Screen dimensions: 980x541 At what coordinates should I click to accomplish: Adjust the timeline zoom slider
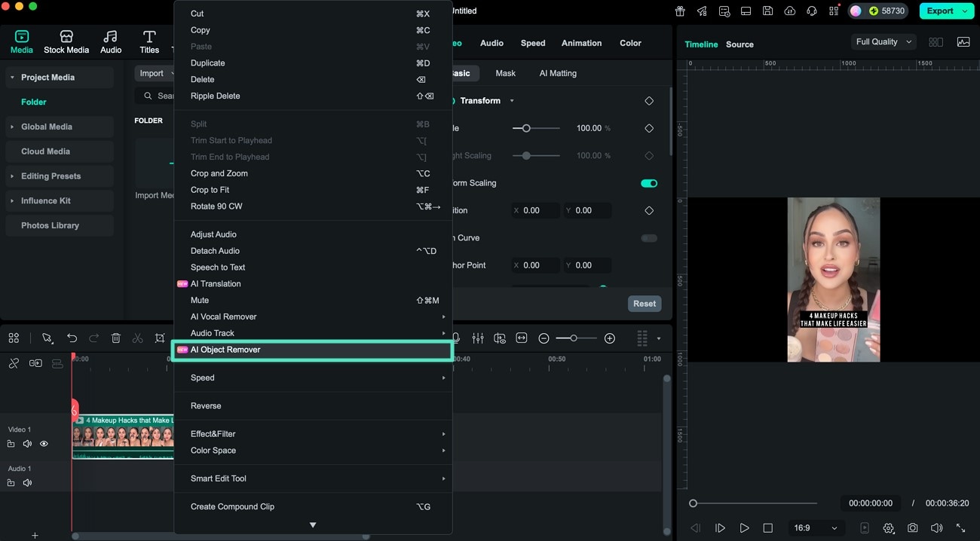(x=574, y=338)
